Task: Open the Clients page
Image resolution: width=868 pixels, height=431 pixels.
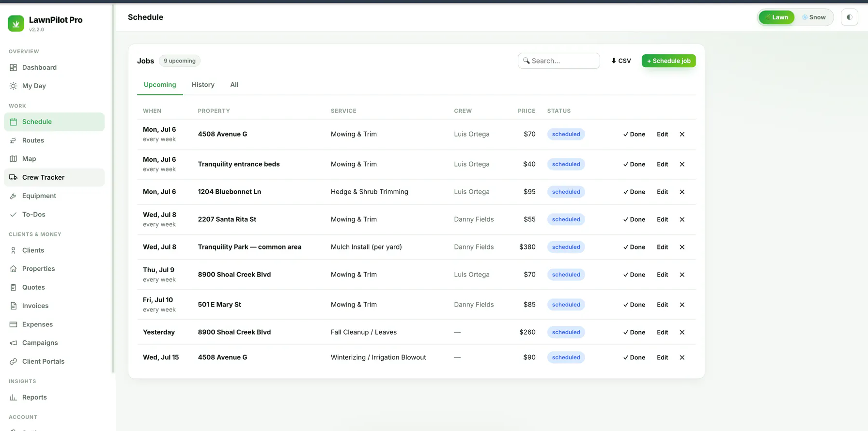Action: pos(54,250)
